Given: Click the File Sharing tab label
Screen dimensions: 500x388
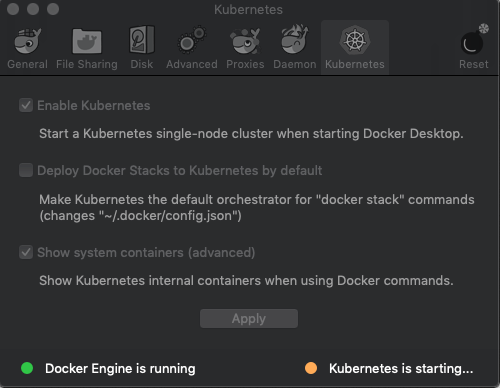Looking at the screenshot, I should [x=87, y=64].
